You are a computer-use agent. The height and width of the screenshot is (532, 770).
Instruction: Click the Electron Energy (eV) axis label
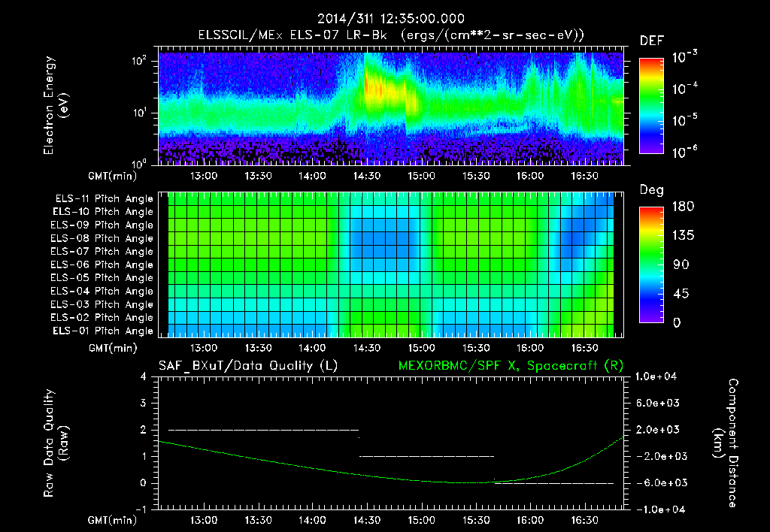point(56,105)
